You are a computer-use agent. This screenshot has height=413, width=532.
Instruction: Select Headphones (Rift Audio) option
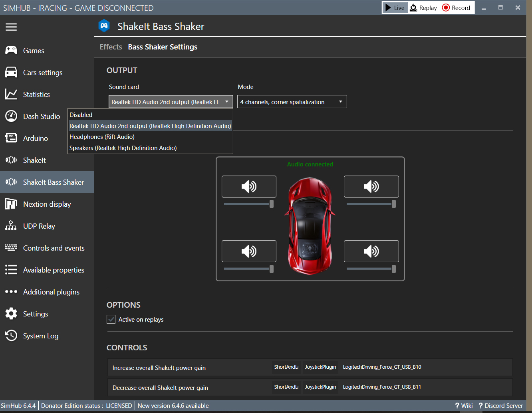click(x=150, y=137)
